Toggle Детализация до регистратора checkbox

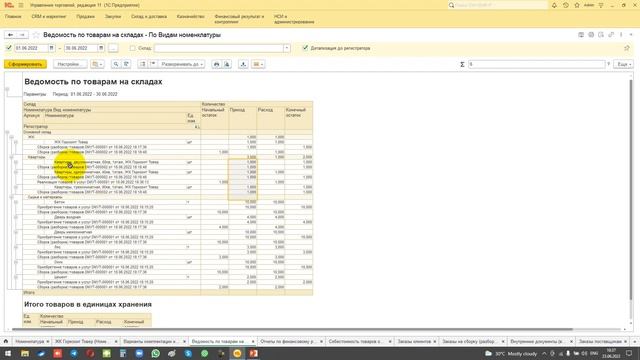click(x=305, y=48)
